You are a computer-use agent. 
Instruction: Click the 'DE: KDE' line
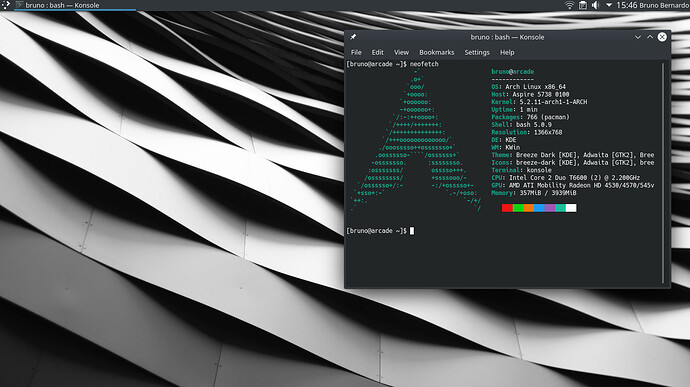click(x=504, y=140)
